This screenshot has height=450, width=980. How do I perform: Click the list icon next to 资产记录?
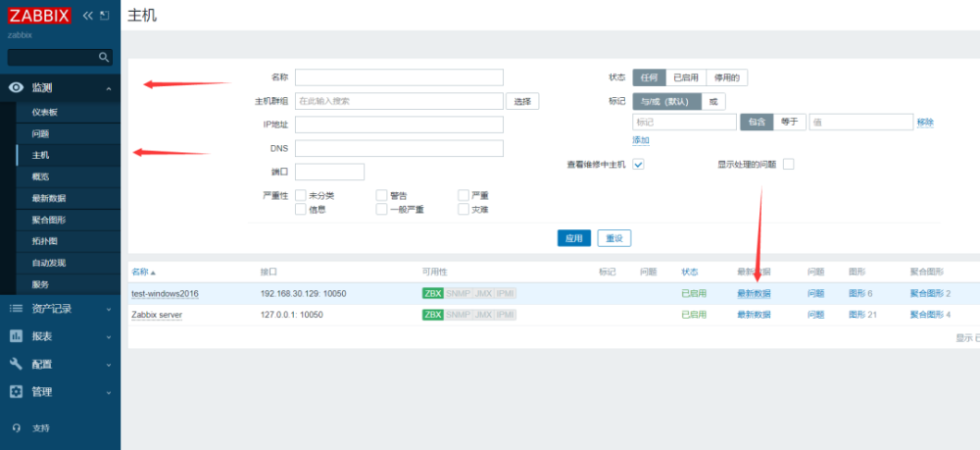tap(17, 309)
